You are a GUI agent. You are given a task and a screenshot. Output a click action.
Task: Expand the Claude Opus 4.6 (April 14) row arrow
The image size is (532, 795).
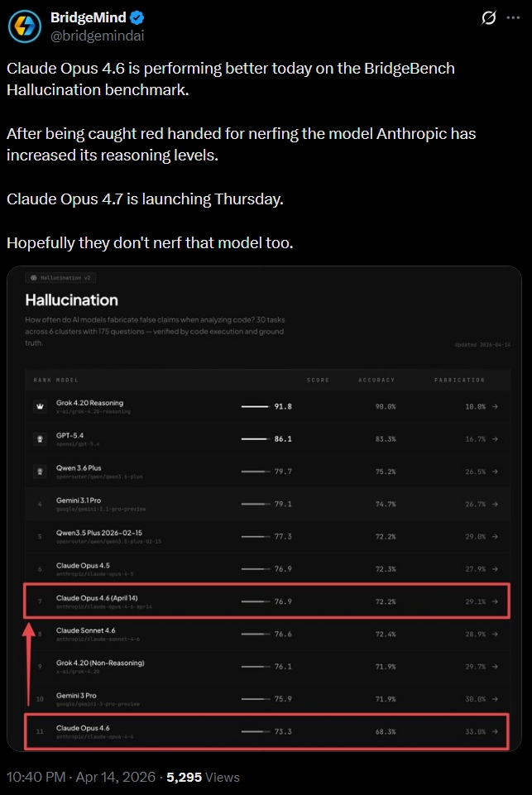[x=495, y=601]
